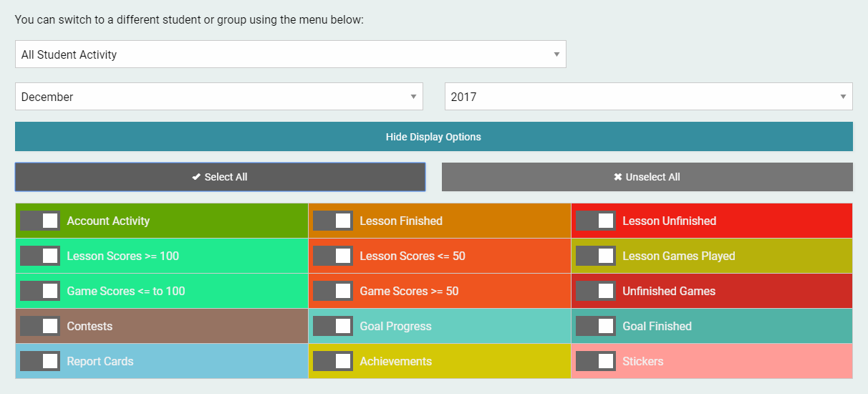868x394 pixels.
Task: Expand the 2017 year dropdown
Action: (648, 97)
